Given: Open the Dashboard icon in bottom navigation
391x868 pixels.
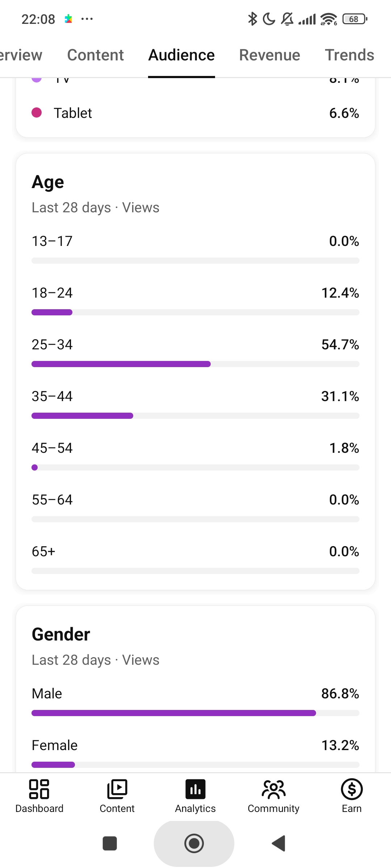Looking at the screenshot, I should tap(39, 789).
